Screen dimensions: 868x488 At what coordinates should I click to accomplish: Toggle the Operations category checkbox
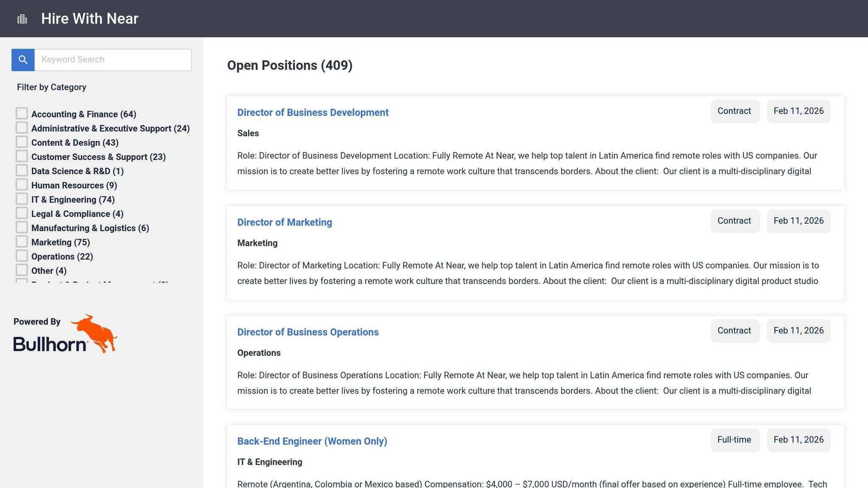tap(22, 256)
